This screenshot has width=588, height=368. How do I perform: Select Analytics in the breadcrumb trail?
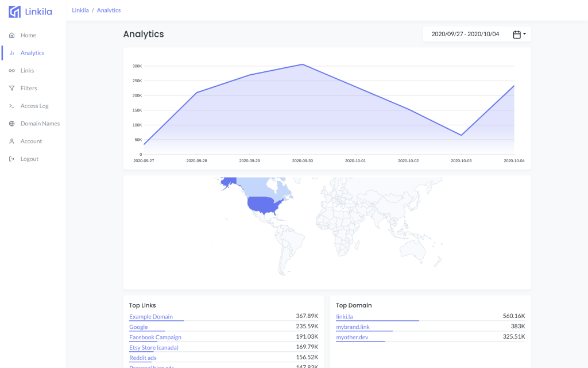(109, 10)
